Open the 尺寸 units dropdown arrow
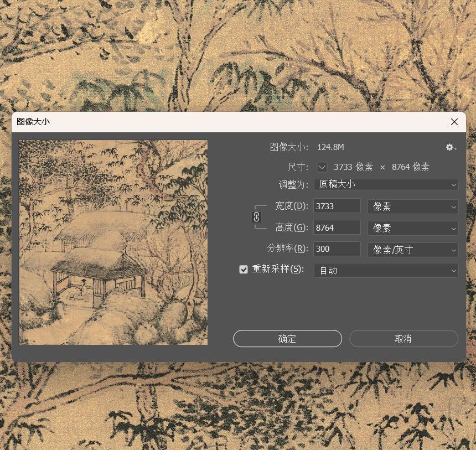Image resolution: width=476 pixels, height=450 pixels. tap(322, 167)
